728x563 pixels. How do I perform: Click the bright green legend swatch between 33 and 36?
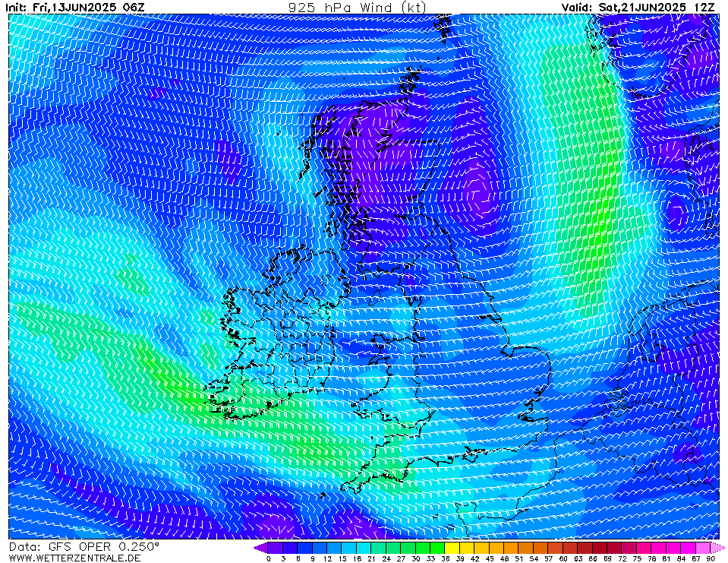pos(438,548)
